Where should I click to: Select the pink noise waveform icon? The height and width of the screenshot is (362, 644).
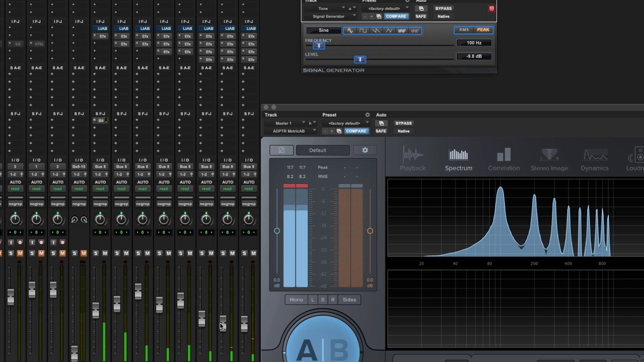(x=415, y=31)
